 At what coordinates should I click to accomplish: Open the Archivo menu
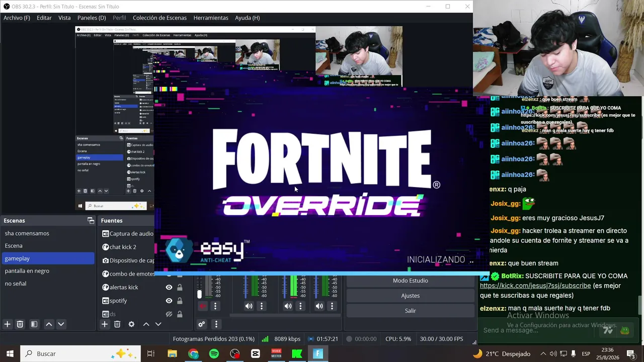(17, 18)
